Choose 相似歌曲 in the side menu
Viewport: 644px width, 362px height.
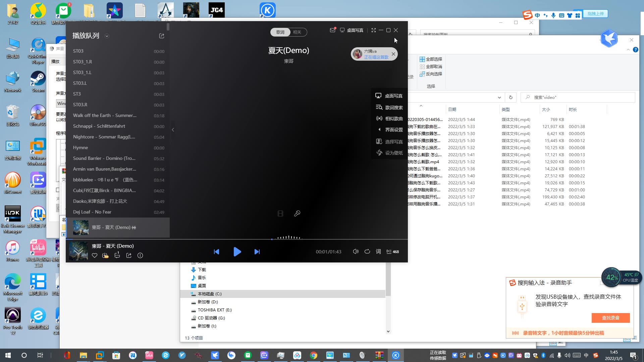point(389,119)
